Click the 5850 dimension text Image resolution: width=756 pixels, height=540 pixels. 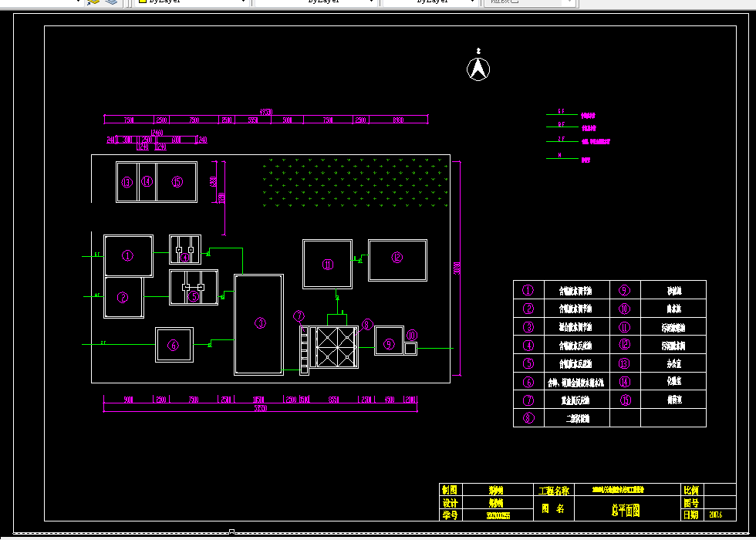coord(253,120)
